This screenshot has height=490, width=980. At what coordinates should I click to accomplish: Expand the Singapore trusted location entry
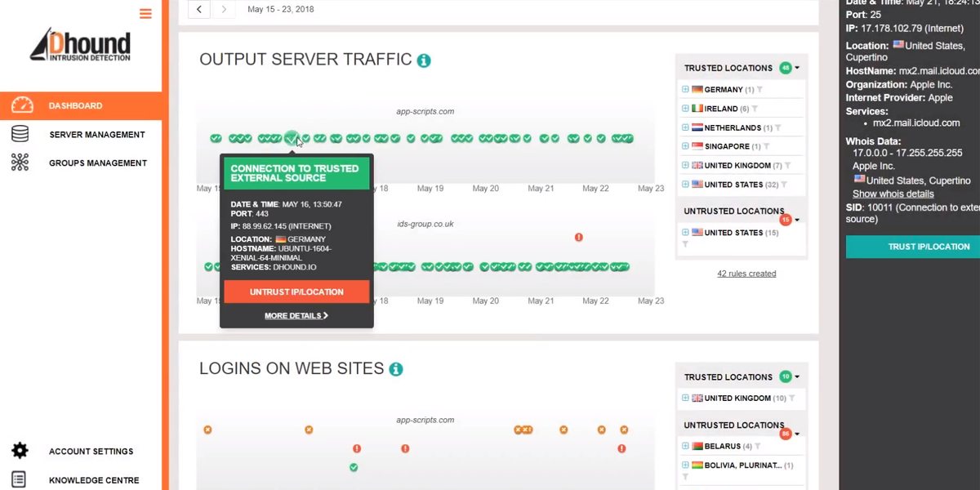pos(685,147)
